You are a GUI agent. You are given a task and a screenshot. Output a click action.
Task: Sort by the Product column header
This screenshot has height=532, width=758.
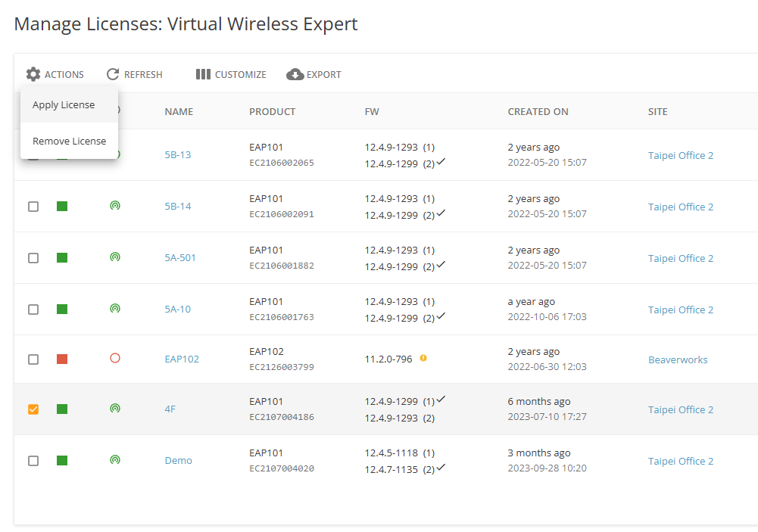coord(272,111)
